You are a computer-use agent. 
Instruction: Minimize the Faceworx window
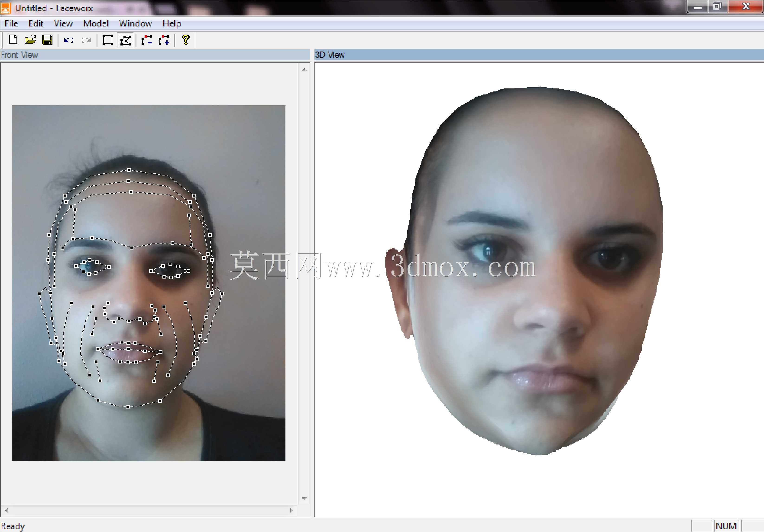pyautogui.click(x=698, y=7)
